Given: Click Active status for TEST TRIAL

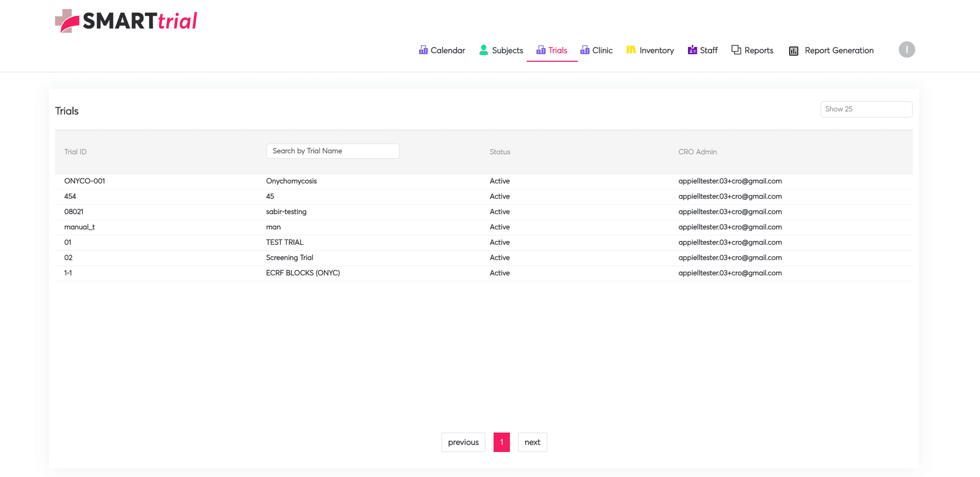Looking at the screenshot, I should (x=500, y=242).
